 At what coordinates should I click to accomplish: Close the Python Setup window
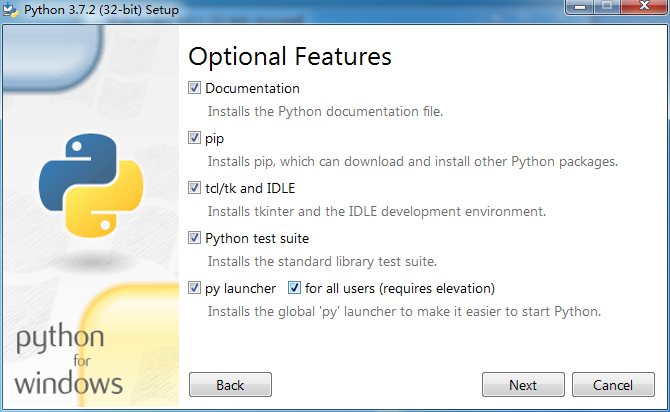point(644,7)
